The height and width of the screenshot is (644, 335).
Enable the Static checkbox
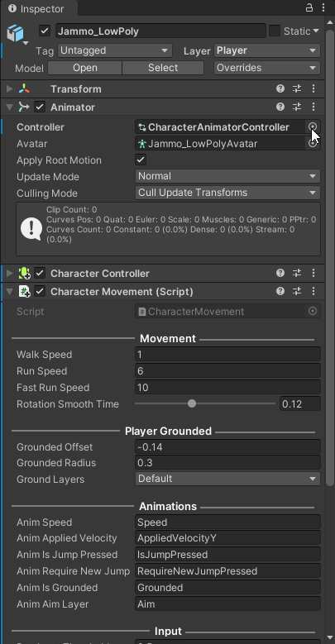click(x=274, y=31)
